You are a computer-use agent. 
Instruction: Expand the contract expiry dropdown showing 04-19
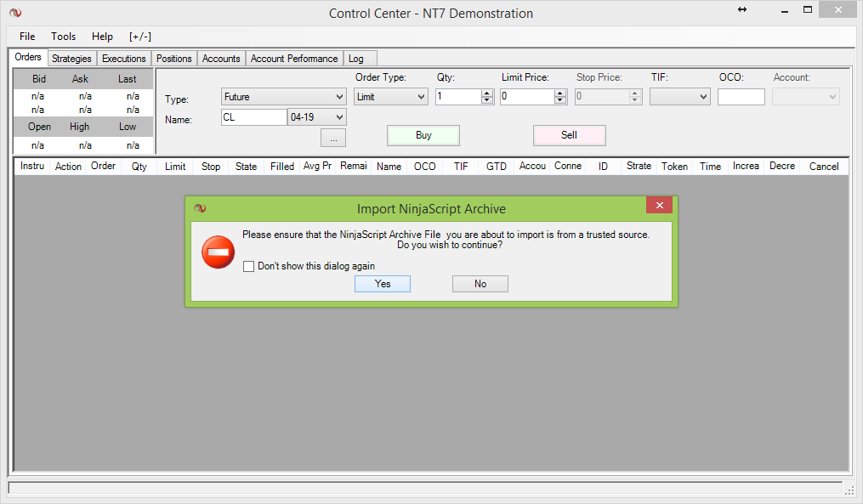tap(317, 117)
